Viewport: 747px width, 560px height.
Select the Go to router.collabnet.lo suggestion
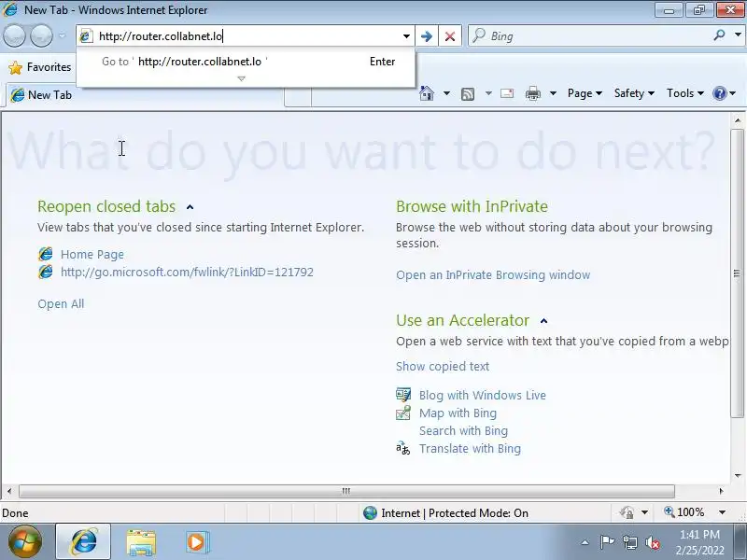[246, 62]
